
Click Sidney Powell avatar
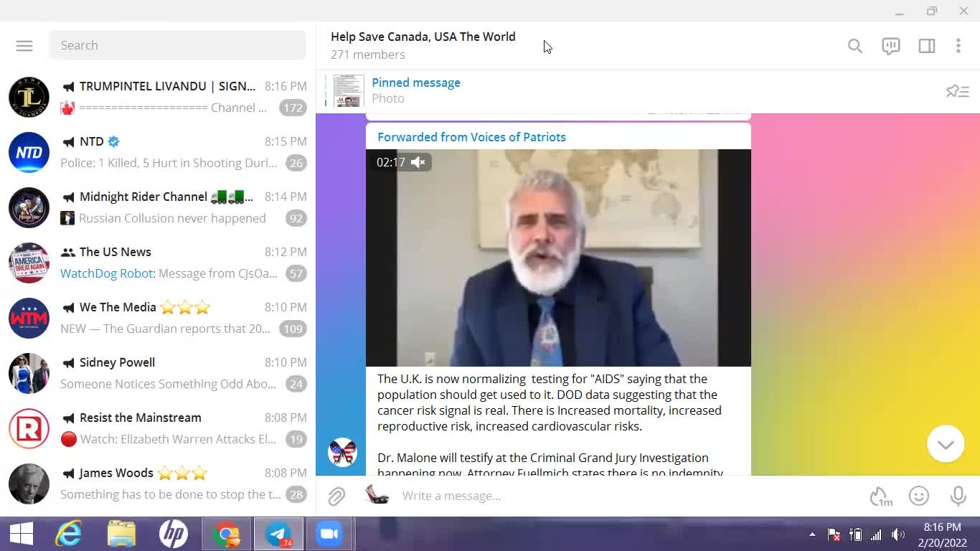pyautogui.click(x=29, y=373)
